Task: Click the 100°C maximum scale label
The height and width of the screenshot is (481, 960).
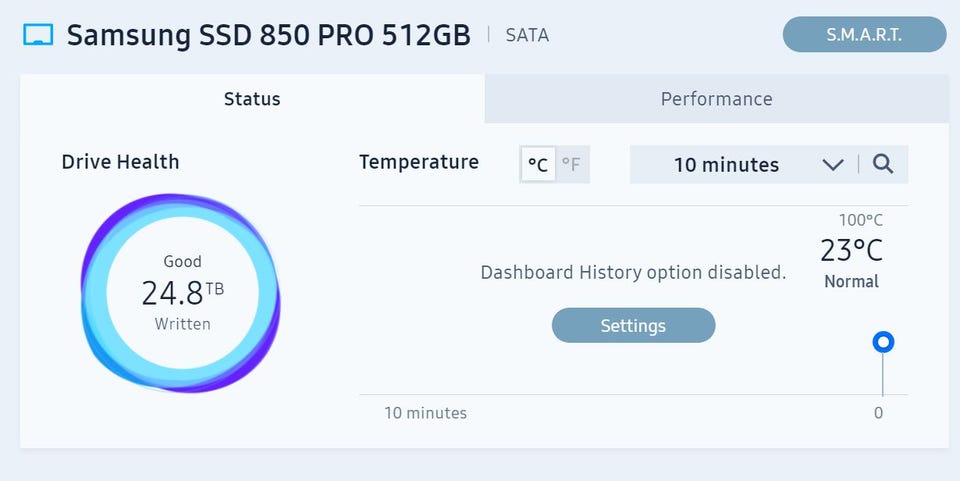Action: pyautogui.click(x=860, y=220)
